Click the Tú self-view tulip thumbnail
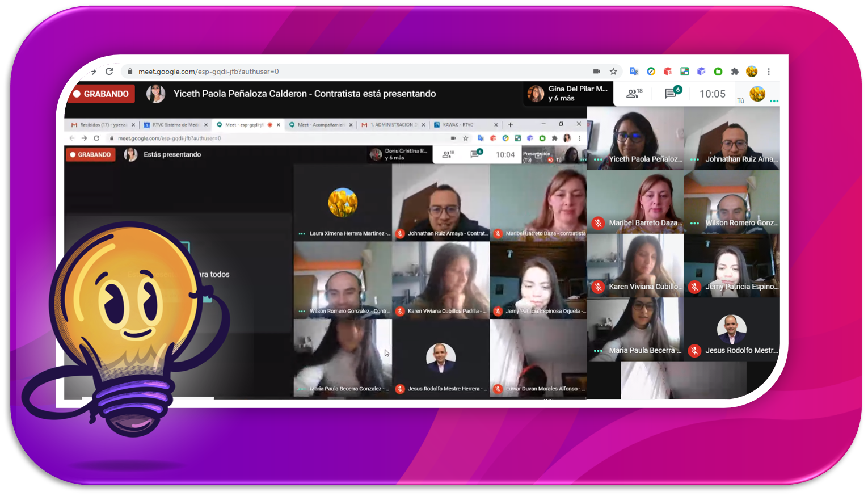Image resolution: width=868 pixels, height=496 pixels. tap(757, 94)
